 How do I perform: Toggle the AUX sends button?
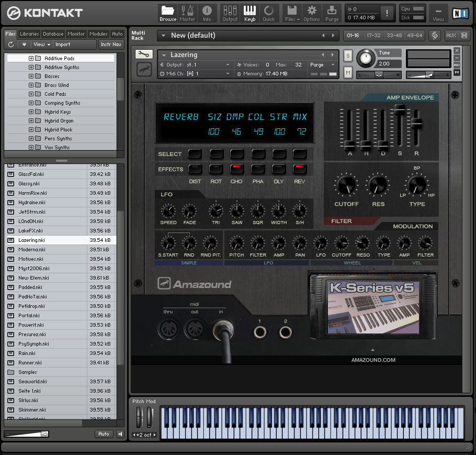(451, 35)
